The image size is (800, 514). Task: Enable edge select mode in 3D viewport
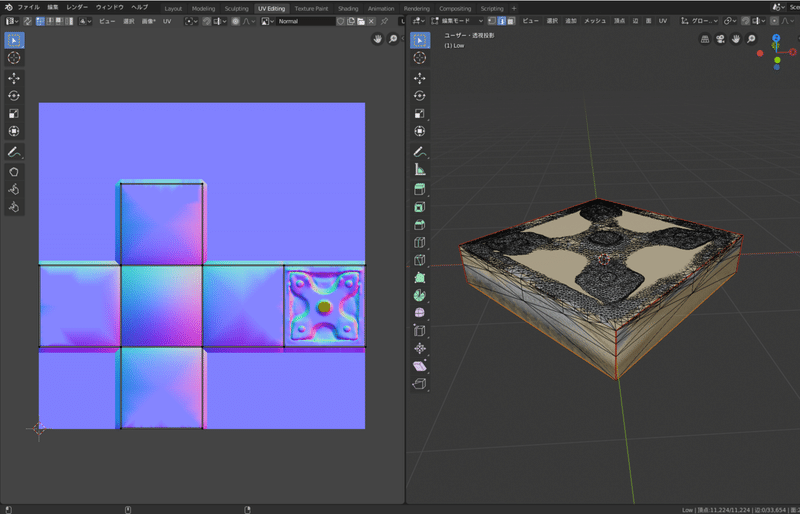click(502, 21)
